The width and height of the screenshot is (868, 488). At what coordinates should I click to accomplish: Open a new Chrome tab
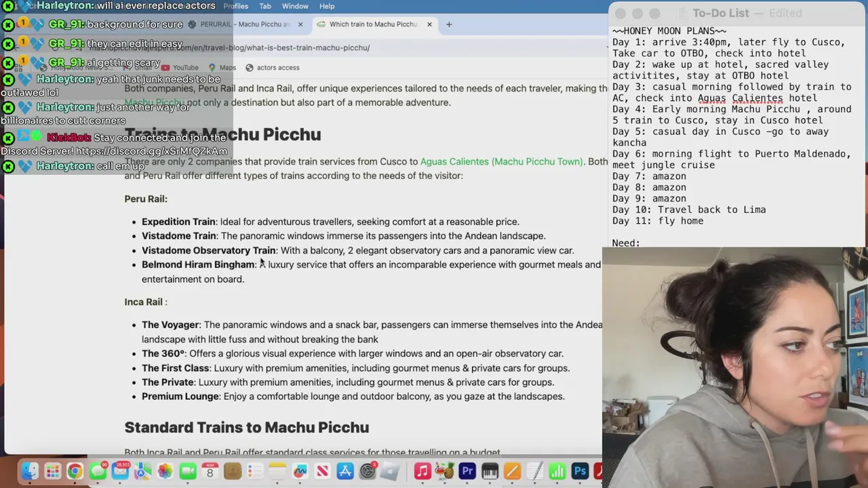click(x=449, y=24)
